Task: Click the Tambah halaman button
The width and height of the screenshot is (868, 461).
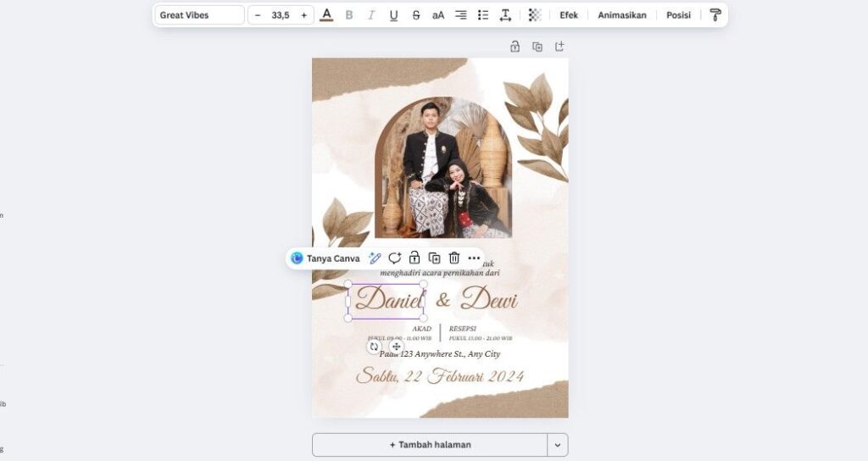Action: [x=430, y=444]
